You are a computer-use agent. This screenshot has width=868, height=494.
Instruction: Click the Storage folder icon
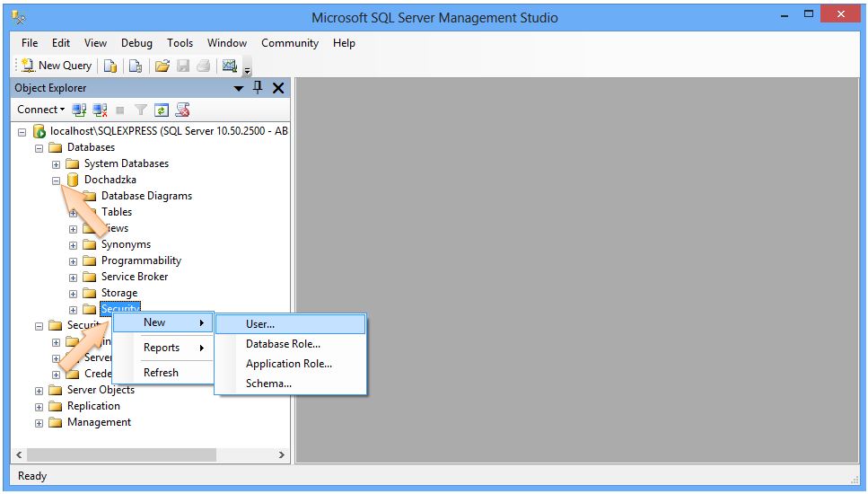coord(89,293)
